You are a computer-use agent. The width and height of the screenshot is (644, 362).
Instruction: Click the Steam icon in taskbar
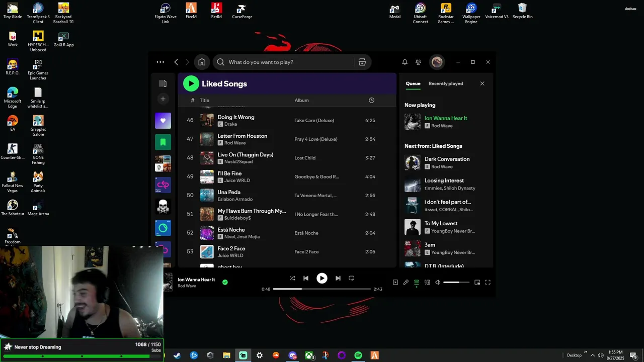click(177, 355)
